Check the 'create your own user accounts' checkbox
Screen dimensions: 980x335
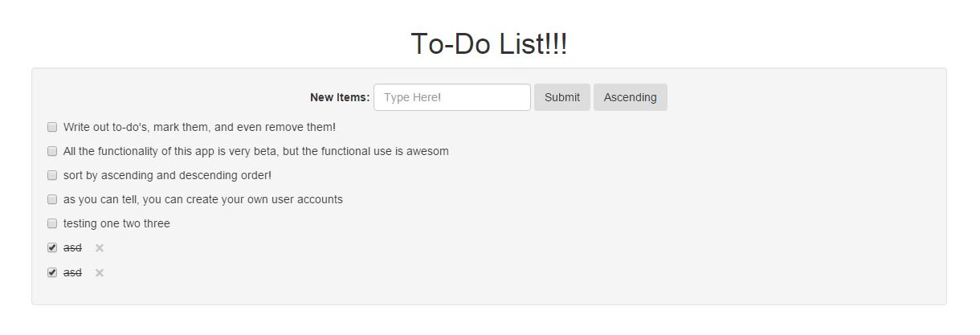pos(52,199)
